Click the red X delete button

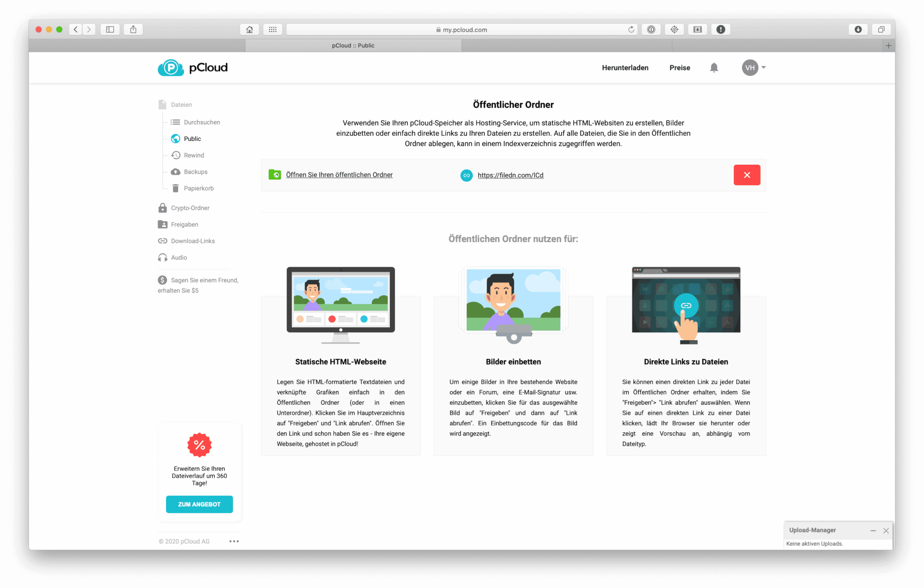[x=747, y=175]
